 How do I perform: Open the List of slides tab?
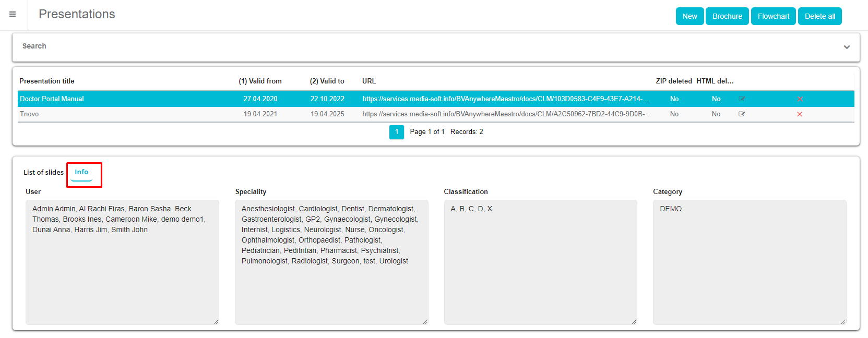pyautogui.click(x=43, y=173)
